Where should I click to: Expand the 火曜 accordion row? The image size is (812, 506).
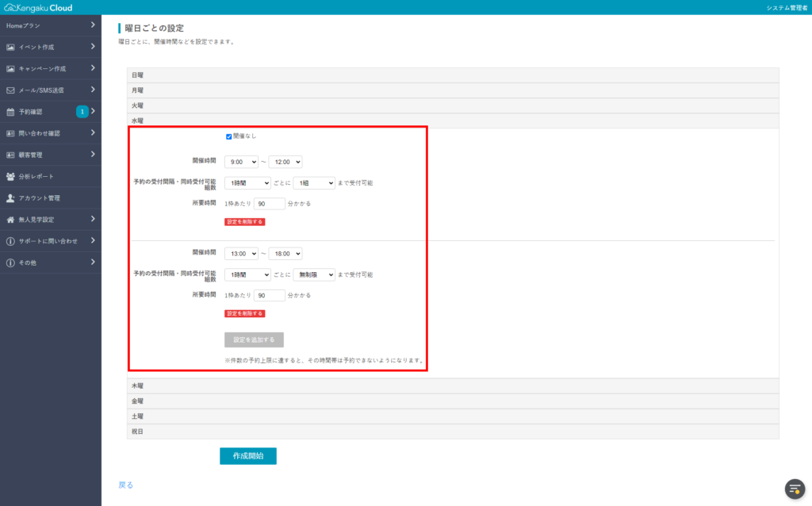[453, 105]
